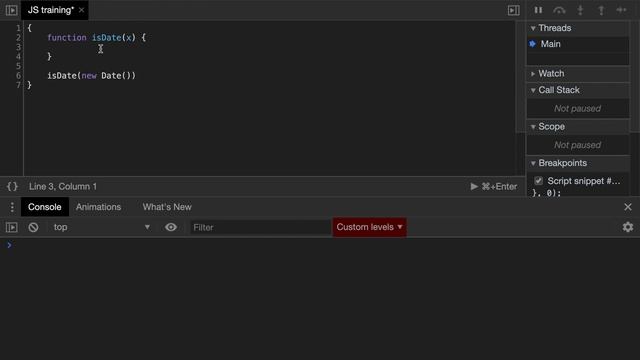
Task: Switch to the Animations tab
Action: tap(98, 207)
